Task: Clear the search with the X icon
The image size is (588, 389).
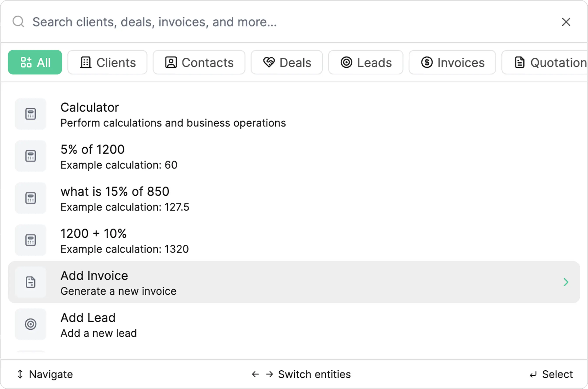Action: pyautogui.click(x=566, y=22)
